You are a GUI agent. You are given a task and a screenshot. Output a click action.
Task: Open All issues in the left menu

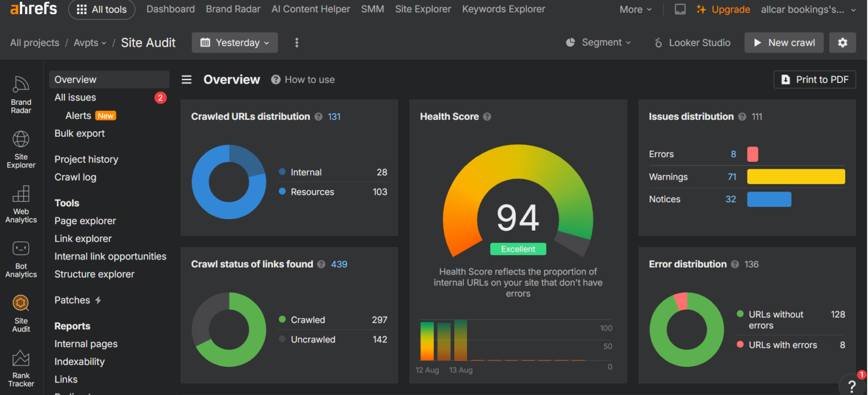(75, 98)
